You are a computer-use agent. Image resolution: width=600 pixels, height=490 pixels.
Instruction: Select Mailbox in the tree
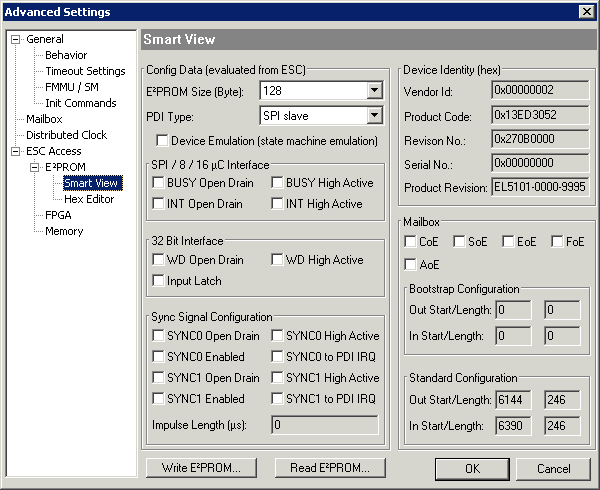pyautogui.click(x=44, y=119)
